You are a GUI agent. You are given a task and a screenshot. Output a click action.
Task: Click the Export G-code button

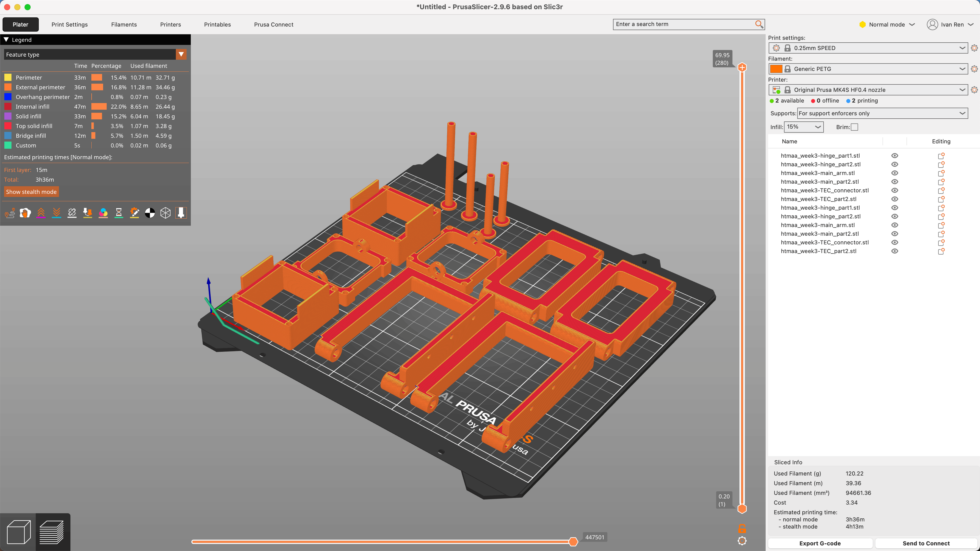(820, 543)
